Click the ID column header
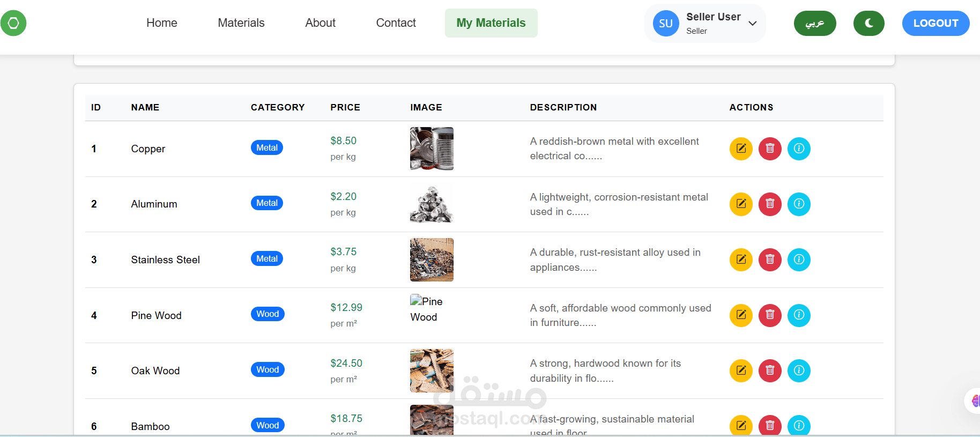980x437 pixels. [96, 107]
